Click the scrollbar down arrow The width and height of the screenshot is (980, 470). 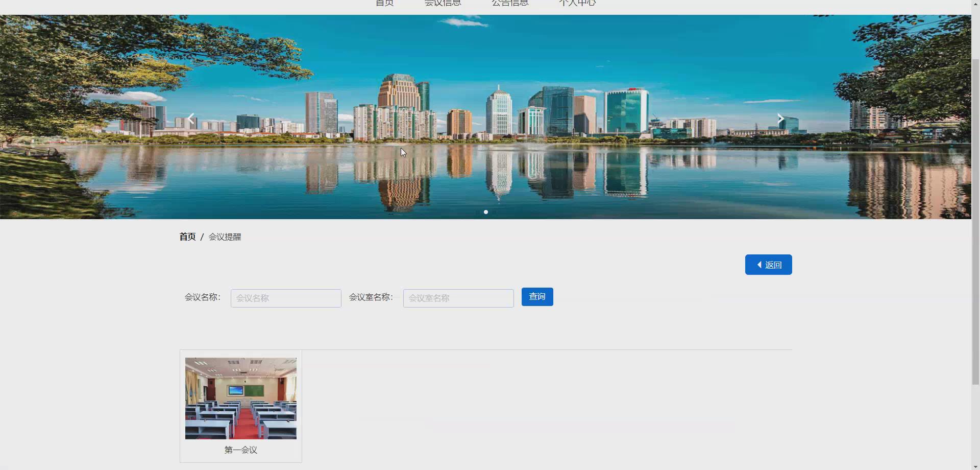point(975,466)
